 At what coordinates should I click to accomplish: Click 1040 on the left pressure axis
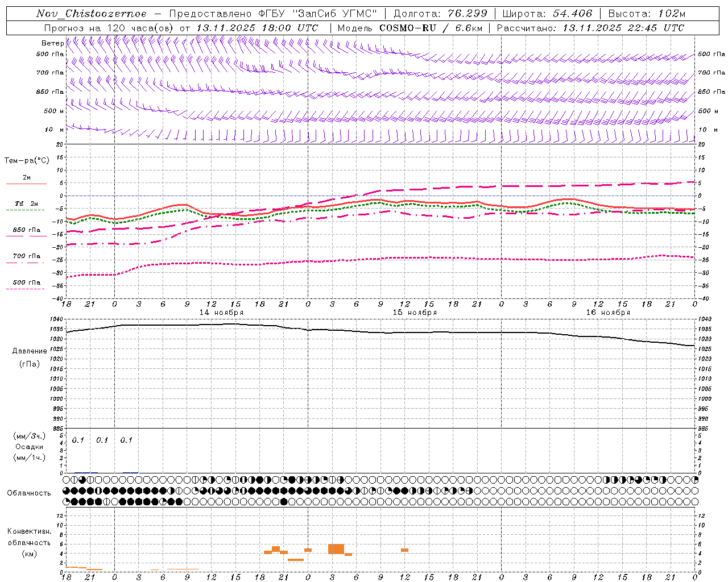coord(57,319)
